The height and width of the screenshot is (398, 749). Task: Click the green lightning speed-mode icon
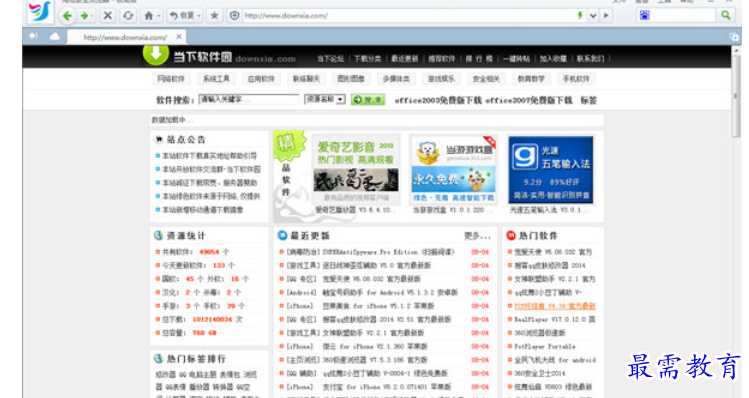point(580,15)
